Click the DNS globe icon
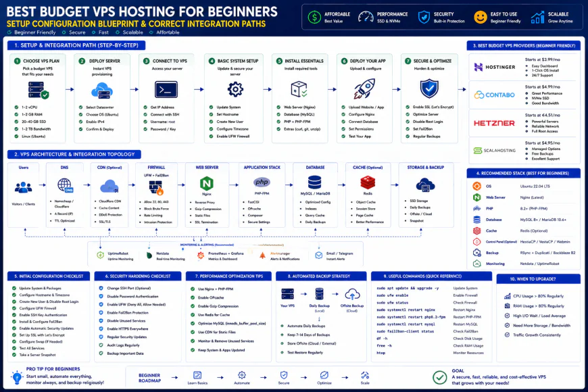The width and height of the screenshot is (588, 392). tap(66, 185)
